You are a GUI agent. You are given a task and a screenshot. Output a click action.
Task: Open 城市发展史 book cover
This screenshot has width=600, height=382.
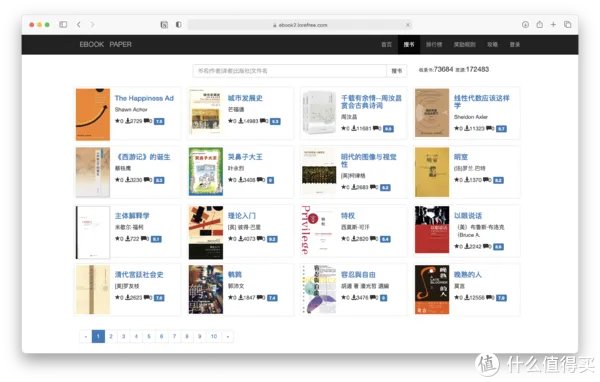pos(206,113)
